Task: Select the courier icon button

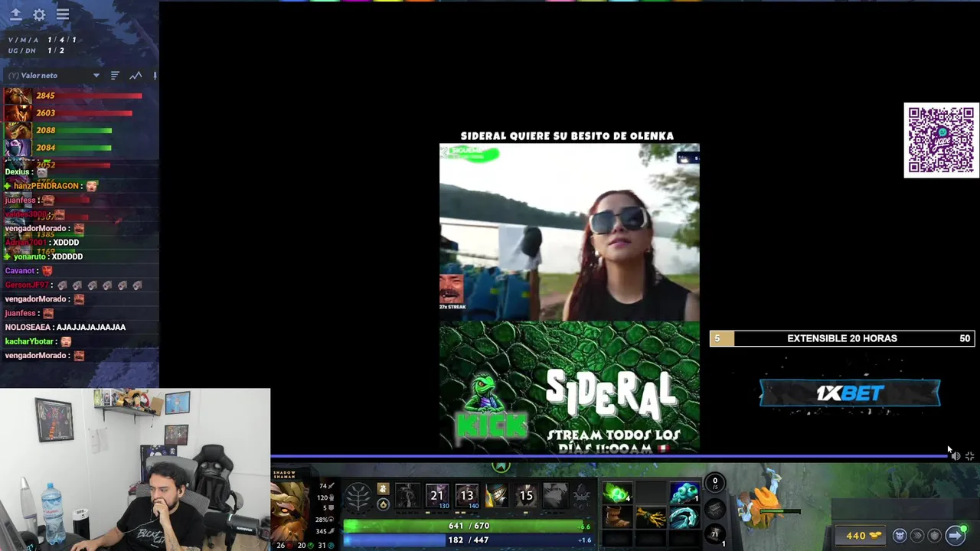Action: 900,536
